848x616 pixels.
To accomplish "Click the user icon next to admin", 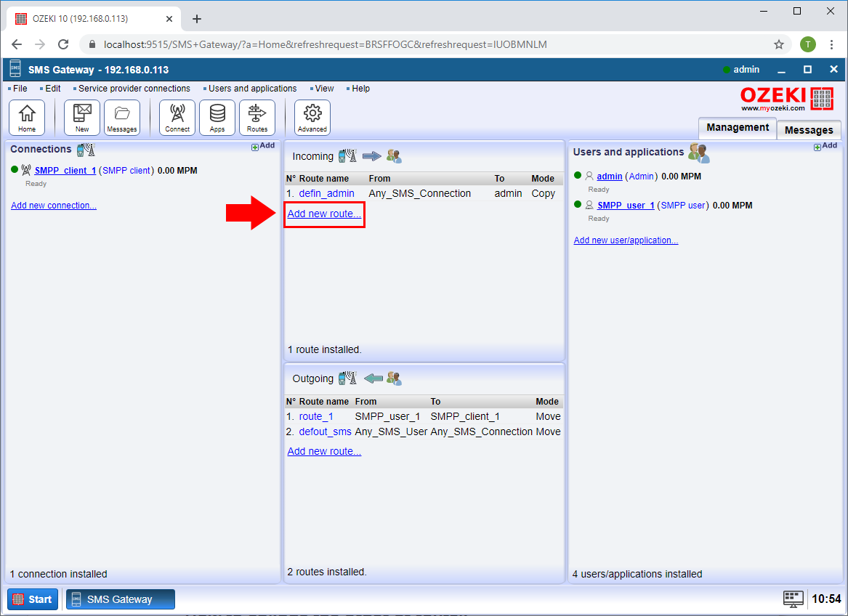I will (x=589, y=177).
